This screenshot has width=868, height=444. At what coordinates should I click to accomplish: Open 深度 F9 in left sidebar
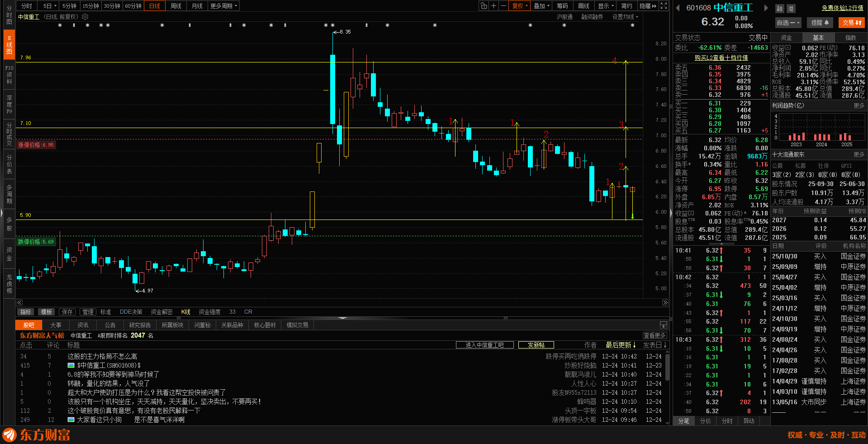9,105
